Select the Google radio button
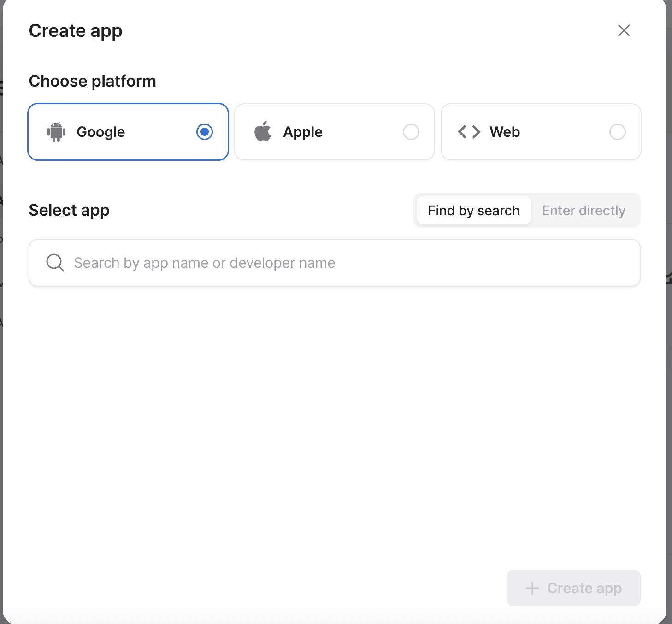Image resolution: width=672 pixels, height=624 pixels. 204,132
